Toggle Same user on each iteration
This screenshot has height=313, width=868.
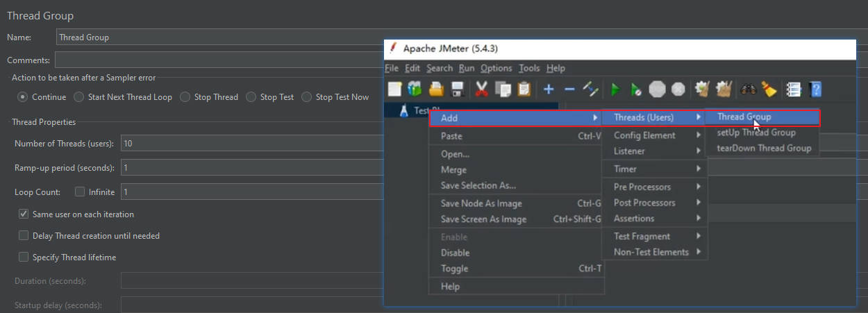24,214
